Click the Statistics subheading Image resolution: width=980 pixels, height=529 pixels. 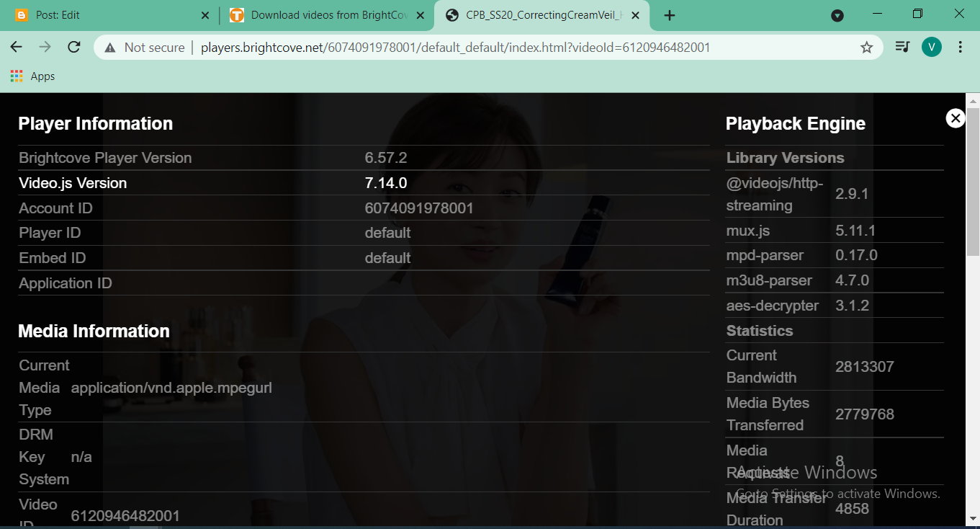tap(760, 331)
